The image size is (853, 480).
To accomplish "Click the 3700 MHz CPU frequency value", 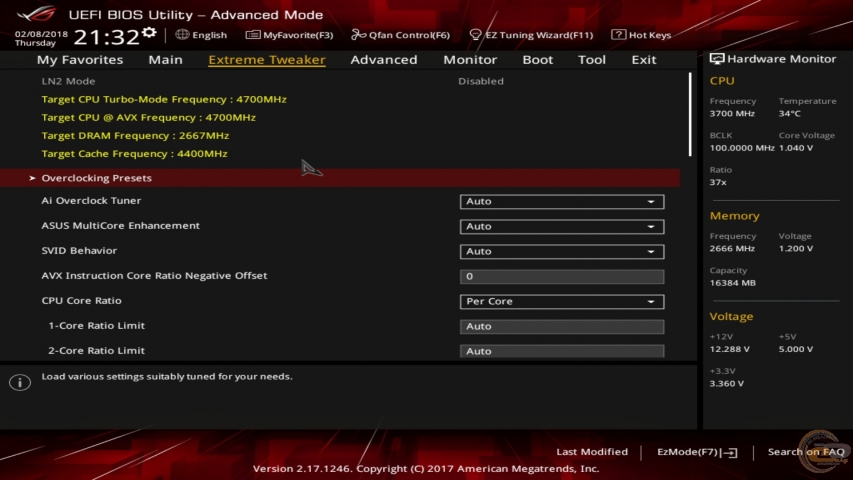I will click(x=732, y=114).
